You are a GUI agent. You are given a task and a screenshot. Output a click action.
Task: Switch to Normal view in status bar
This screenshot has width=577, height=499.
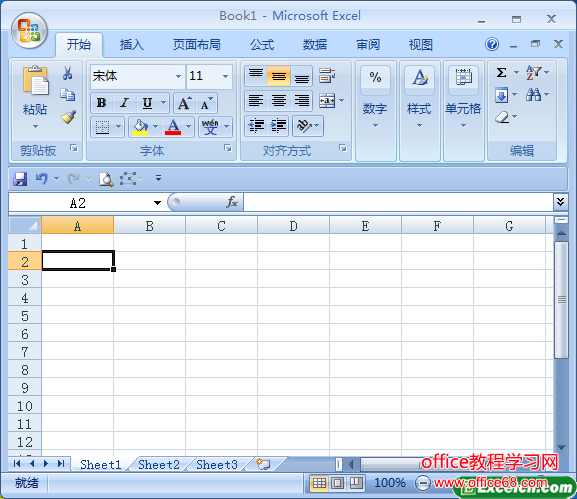tap(319, 483)
